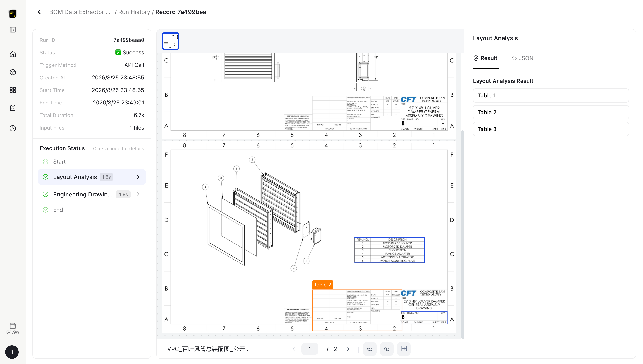Open the cube package sidebar icon
Image resolution: width=643 pixels, height=364 pixels.
pyautogui.click(x=13, y=72)
